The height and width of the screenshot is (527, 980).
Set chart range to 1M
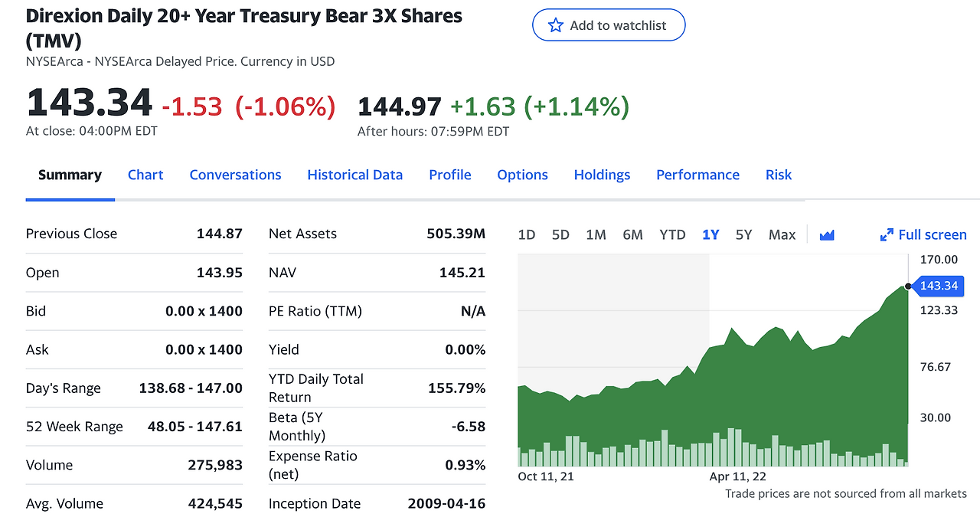click(596, 235)
